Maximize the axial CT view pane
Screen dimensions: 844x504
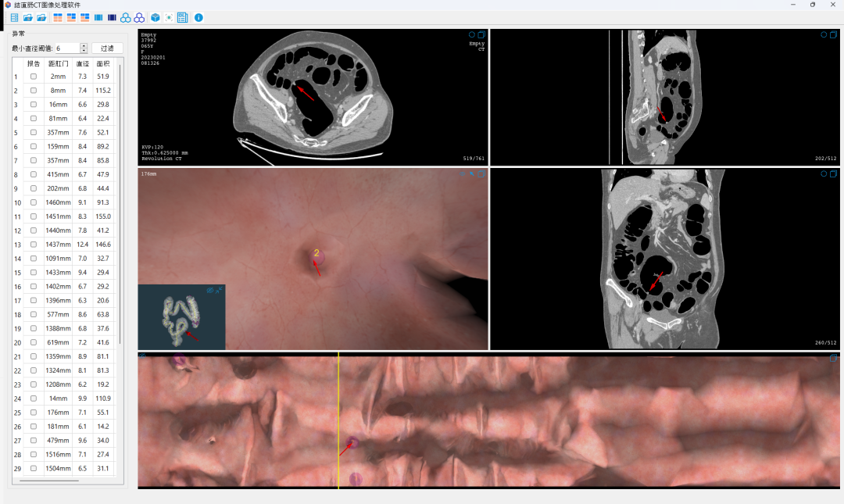click(481, 34)
